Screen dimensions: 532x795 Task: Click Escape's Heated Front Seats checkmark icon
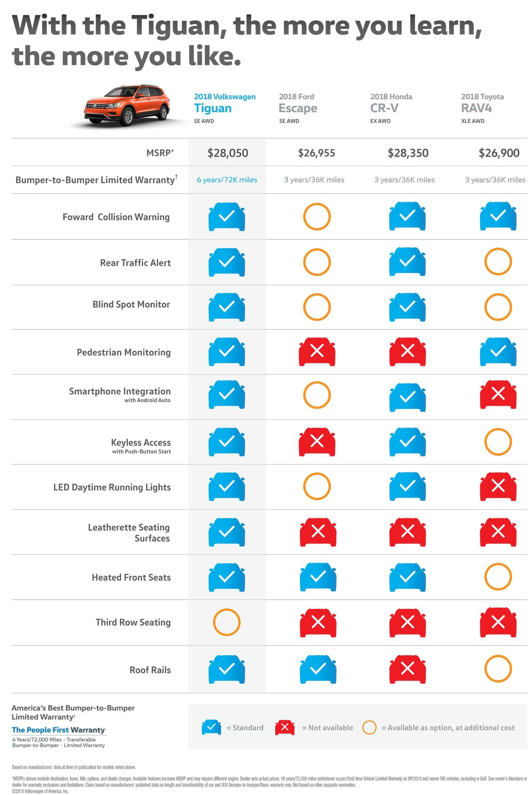point(318,577)
